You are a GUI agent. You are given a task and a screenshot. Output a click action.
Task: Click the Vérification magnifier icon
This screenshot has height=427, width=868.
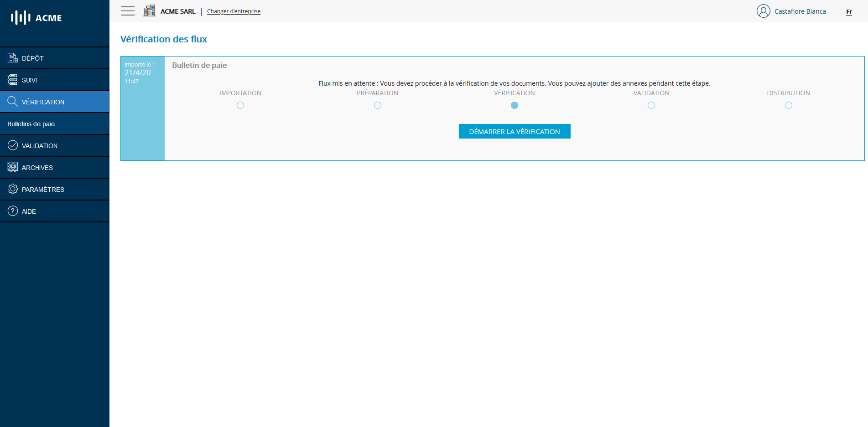13,102
